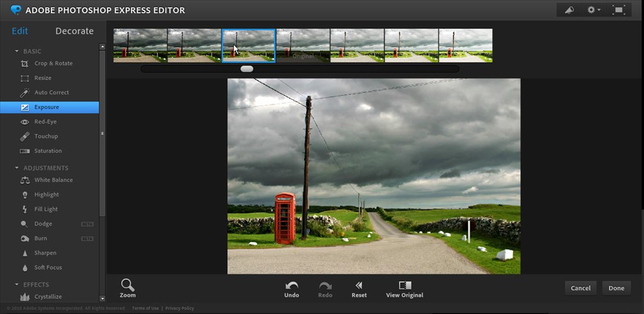Apply Auto Correct magic wand
This screenshot has height=314, width=644.
pyautogui.click(x=25, y=93)
